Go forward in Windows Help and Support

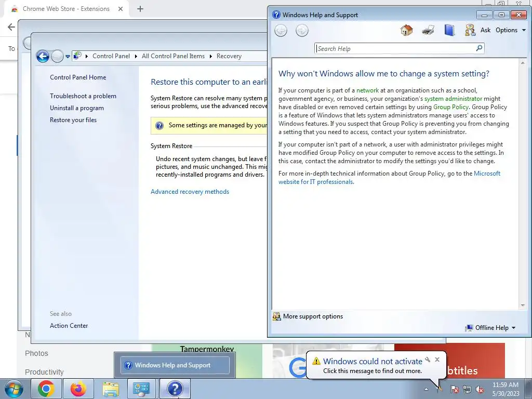coord(302,31)
